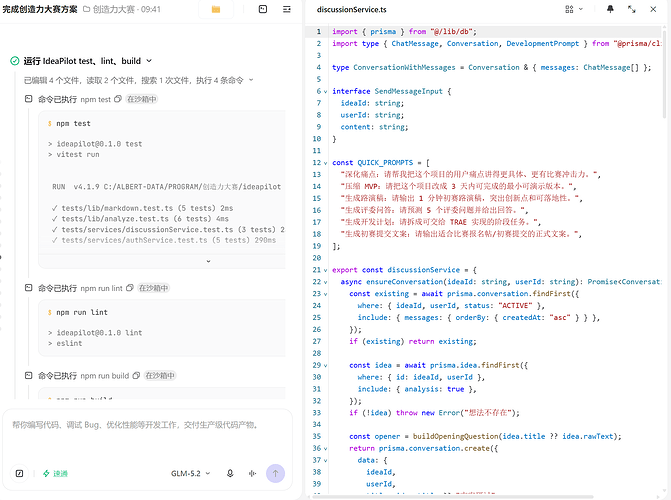
Task: Close the discussionService.ts editor panel
Action: click(x=653, y=9)
